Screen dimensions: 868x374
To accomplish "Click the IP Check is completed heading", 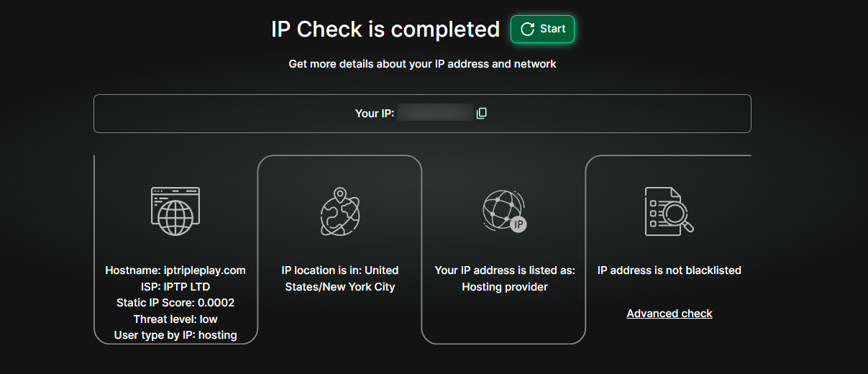I will click(385, 29).
